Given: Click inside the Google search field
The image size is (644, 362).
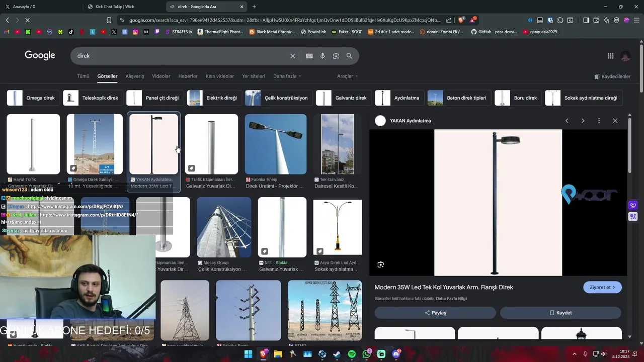Looking at the screenshot, I should tap(181, 56).
